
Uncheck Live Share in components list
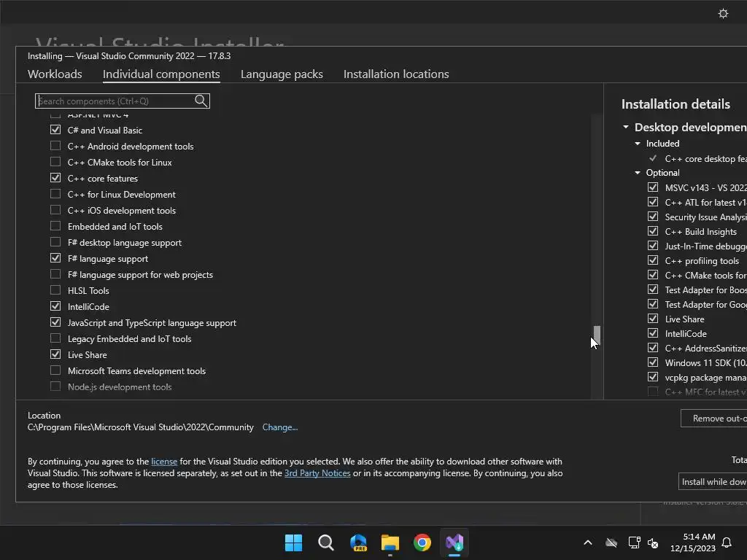[x=55, y=354]
